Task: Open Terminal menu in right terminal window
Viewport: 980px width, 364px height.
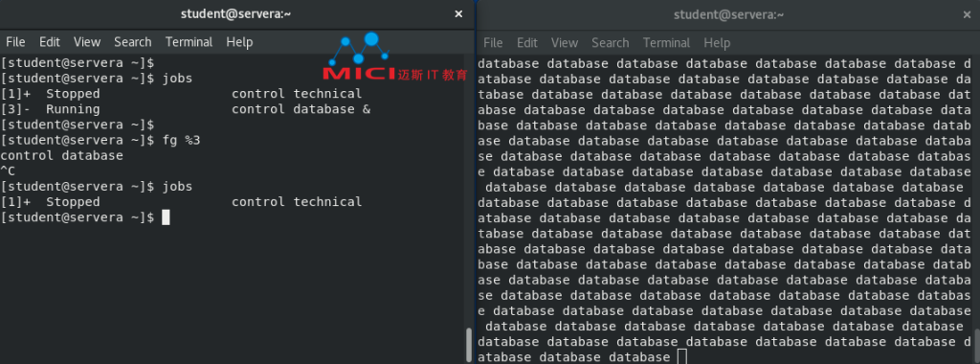Action: [x=666, y=42]
